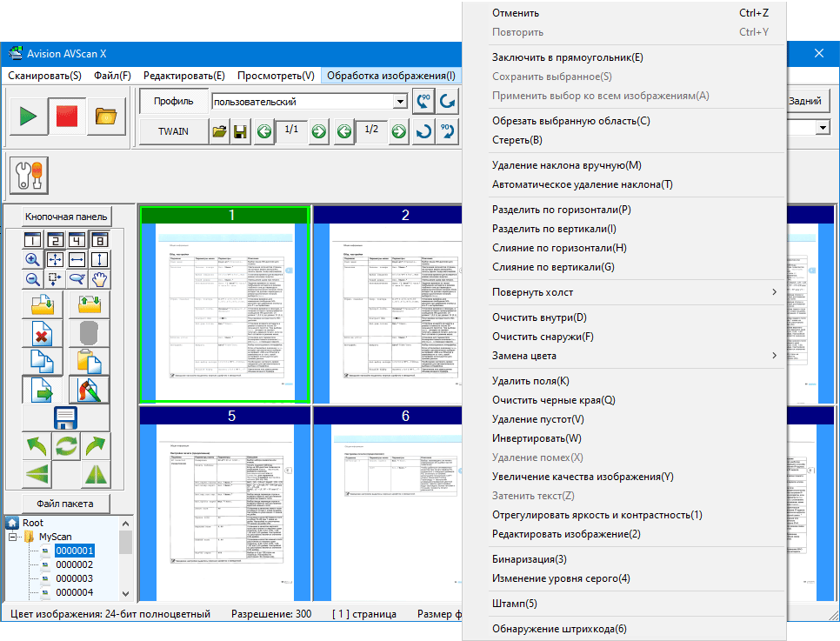
Task: Click the Кнопочная панель button
Action: pos(66,217)
